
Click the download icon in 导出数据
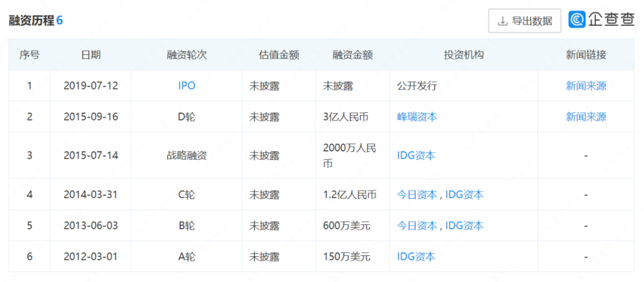tap(502, 21)
